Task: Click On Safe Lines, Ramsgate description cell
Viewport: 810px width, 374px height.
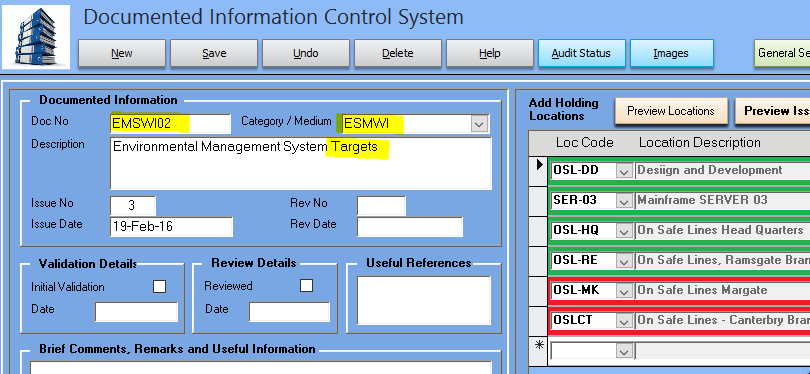Action: coord(722,260)
